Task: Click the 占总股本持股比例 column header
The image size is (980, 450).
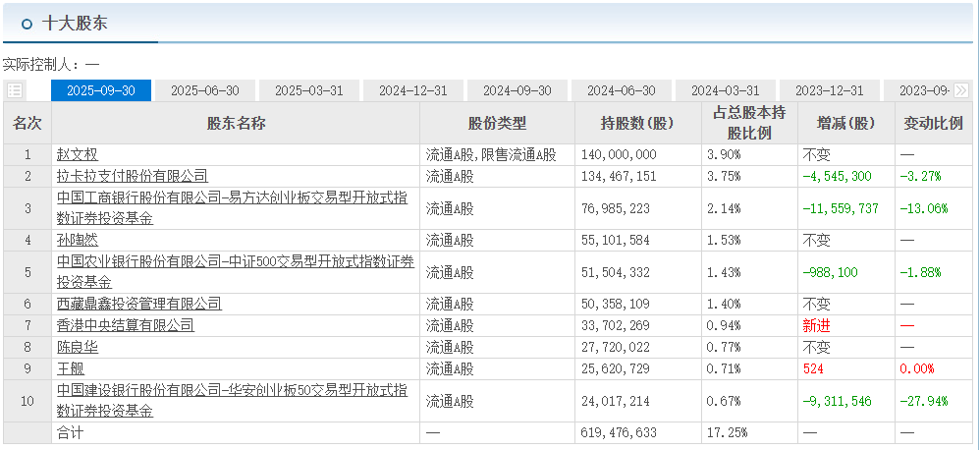Action: point(749,123)
